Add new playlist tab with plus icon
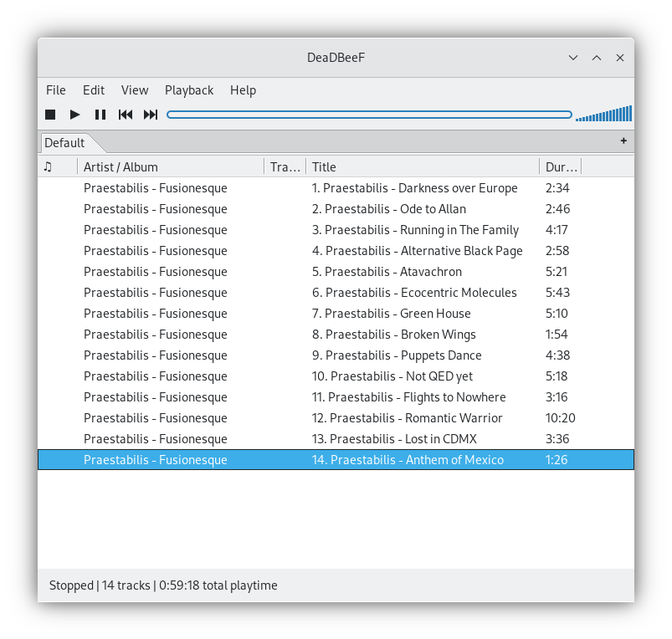The image size is (672, 639). pos(623,141)
